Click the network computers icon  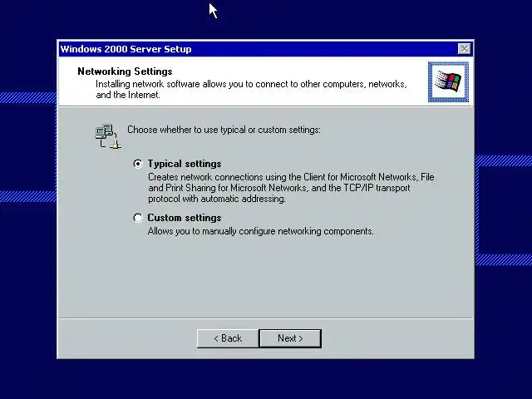108,136
